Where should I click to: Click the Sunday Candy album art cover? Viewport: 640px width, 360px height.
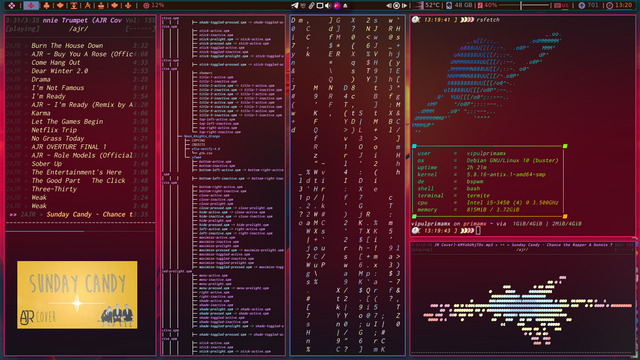point(77,295)
